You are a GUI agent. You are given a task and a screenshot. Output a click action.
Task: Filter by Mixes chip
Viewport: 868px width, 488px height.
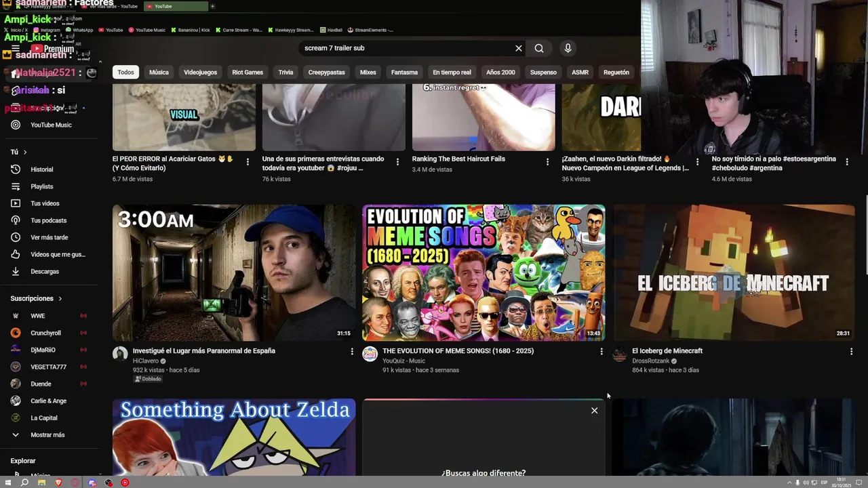click(x=368, y=72)
